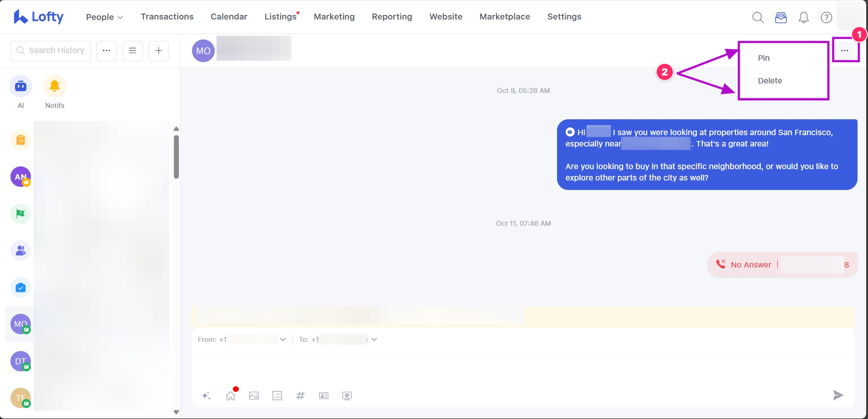Click the Search History field
Image resolution: width=868 pixels, height=419 pixels.
click(51, 51)
